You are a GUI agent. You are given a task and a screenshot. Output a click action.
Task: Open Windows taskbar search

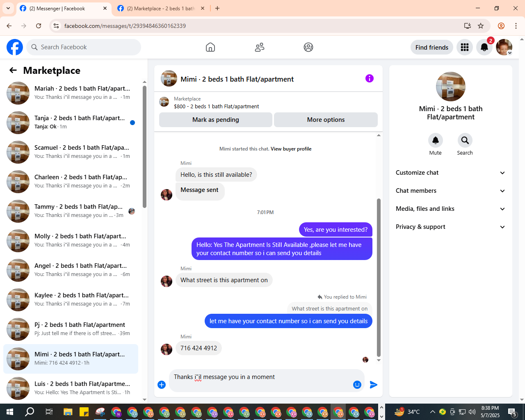click(x=30, y=412)
